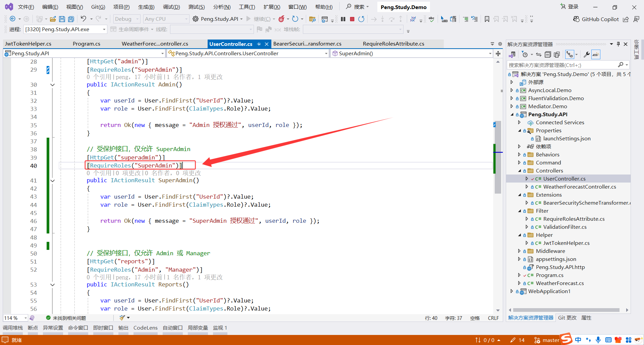644x345 pixels.
Task: Switch to the JwtTokenHelper.cs editor tab
Action: click(28, 44)
